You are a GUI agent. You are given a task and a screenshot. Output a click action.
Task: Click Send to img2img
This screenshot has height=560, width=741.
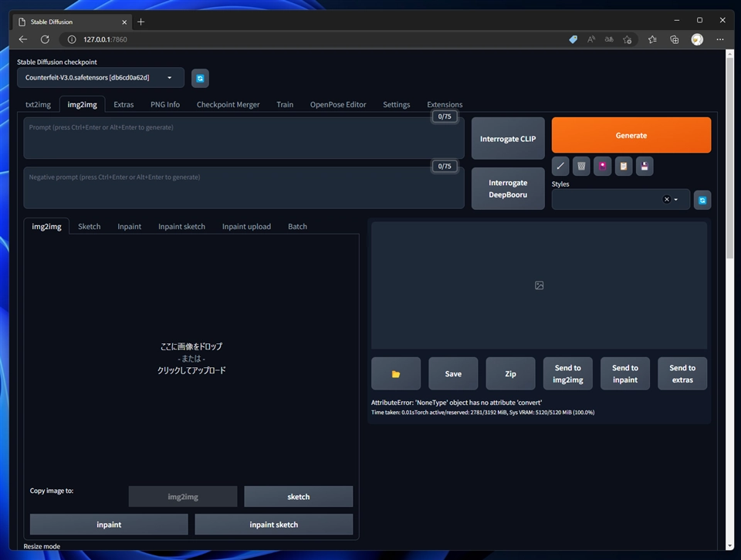pos(568,374)
